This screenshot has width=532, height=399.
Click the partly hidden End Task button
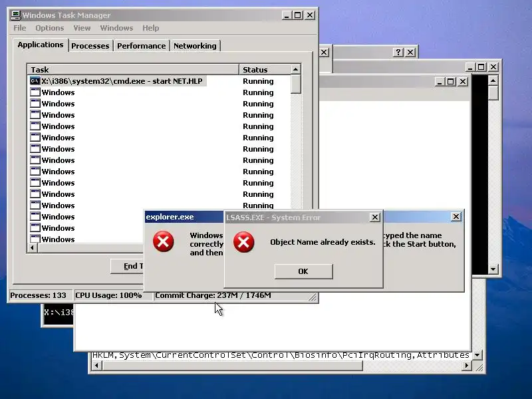point(128,267)
